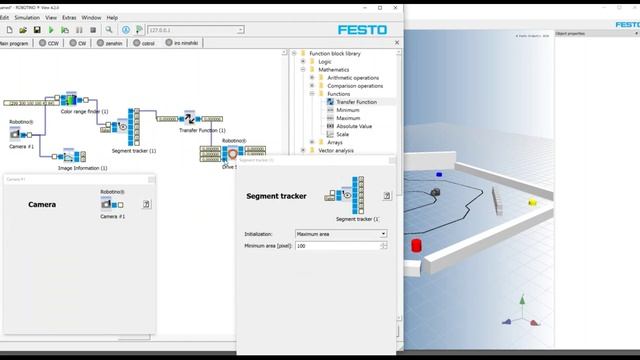Click the Minimum area pixel field

coord(338,246)
